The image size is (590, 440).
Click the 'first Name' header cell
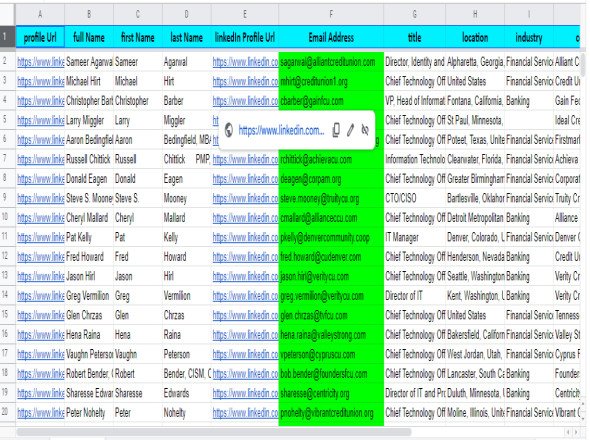pos(138,37)
